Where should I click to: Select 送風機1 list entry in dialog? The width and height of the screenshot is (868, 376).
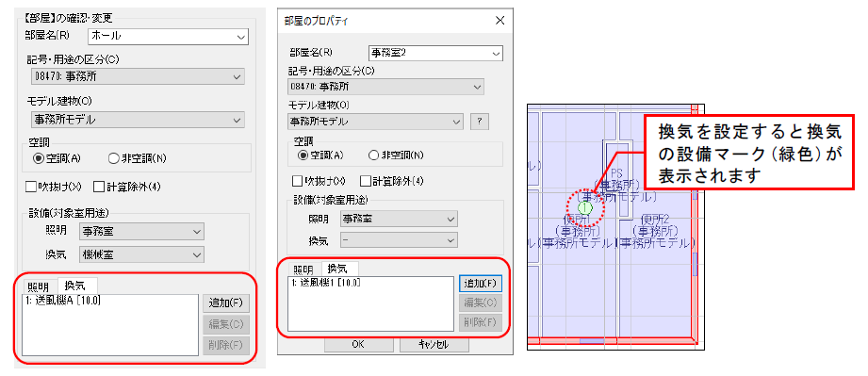325,284
